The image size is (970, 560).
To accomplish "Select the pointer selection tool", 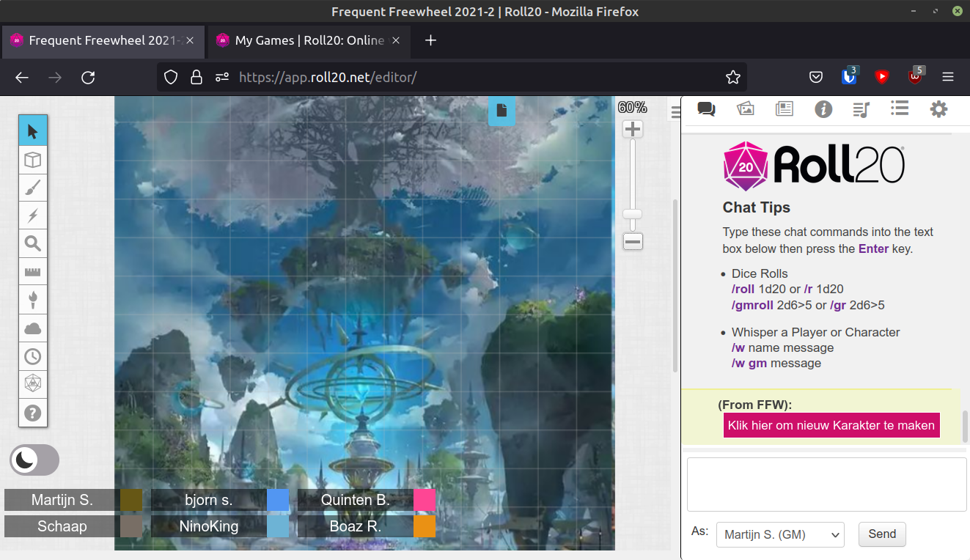I will coord(33,130).
